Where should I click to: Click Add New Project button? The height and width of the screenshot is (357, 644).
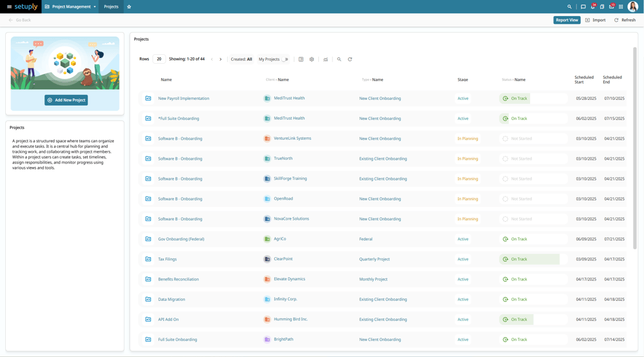pos(66,100)
